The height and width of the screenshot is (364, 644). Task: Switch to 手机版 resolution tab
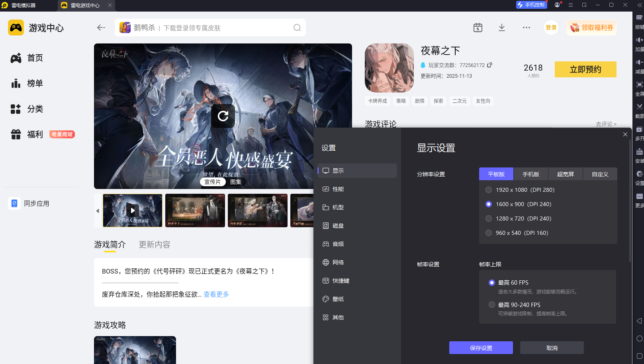tap(531, 174)
